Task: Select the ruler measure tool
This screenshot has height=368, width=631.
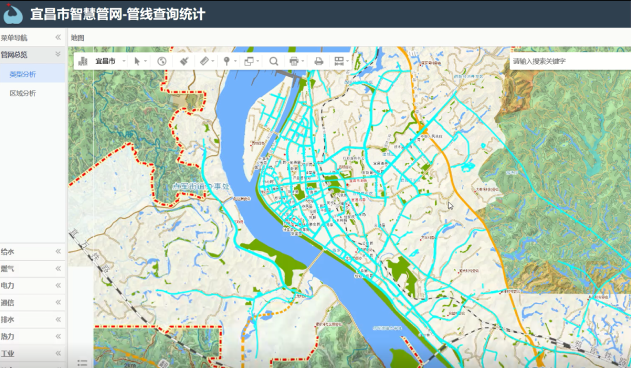Action: (x=204, y=61)
